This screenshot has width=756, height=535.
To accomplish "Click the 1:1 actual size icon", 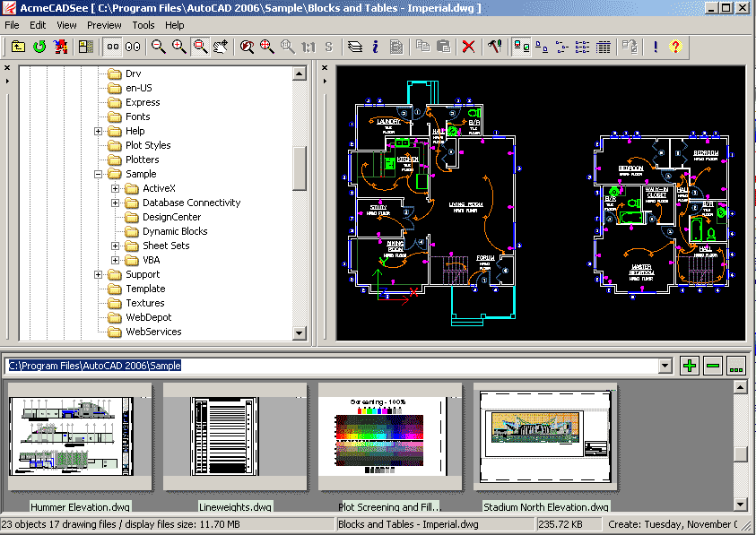I will (x=308, y=47).
